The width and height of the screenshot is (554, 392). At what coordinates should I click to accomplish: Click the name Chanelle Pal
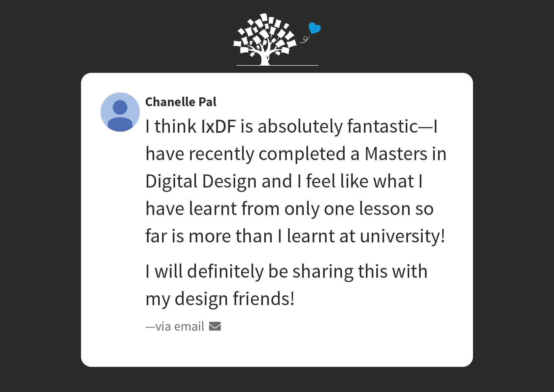click(181, 102)
